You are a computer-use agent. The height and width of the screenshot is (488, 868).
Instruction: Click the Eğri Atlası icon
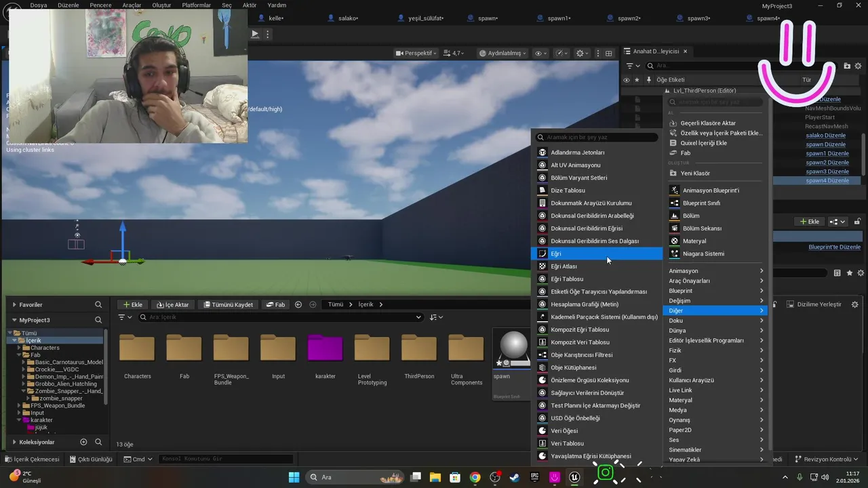coord(542,266)
